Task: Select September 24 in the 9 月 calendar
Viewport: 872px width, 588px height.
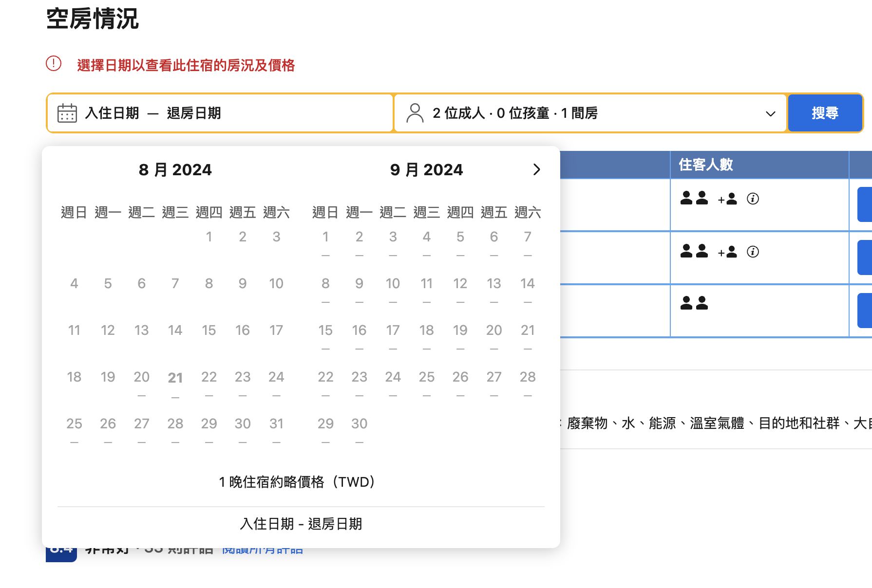Action: pyautogui.click(x=393, y=384)
